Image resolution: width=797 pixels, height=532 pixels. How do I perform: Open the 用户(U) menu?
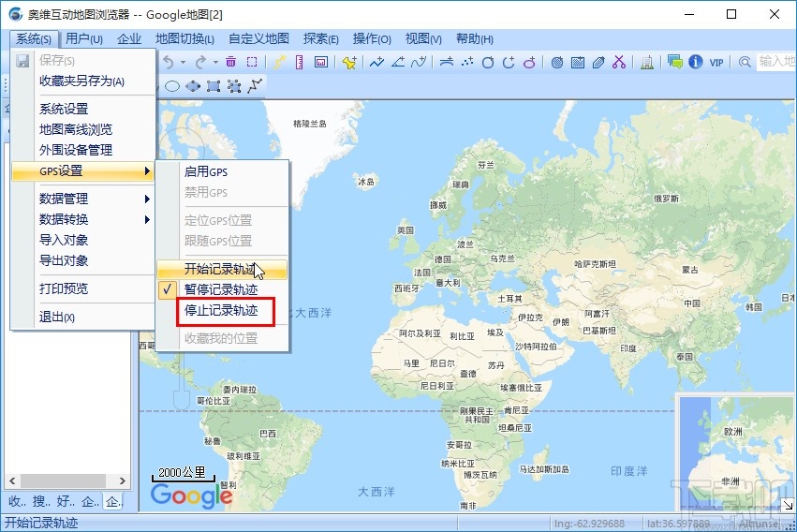pos(84,39)
